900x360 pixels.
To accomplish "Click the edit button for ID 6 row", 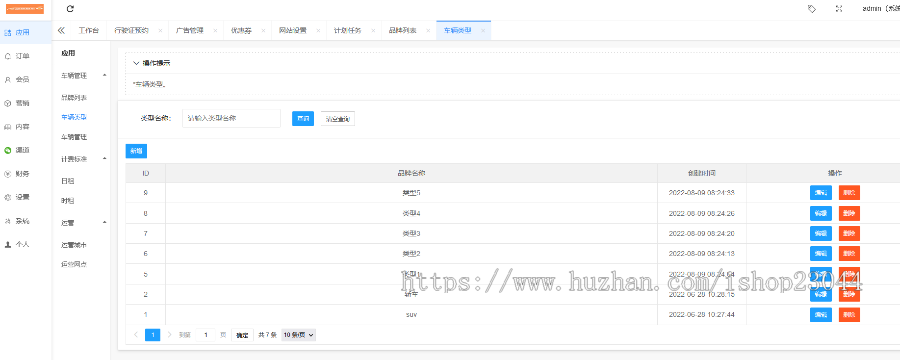I will [x=821, y=254].
